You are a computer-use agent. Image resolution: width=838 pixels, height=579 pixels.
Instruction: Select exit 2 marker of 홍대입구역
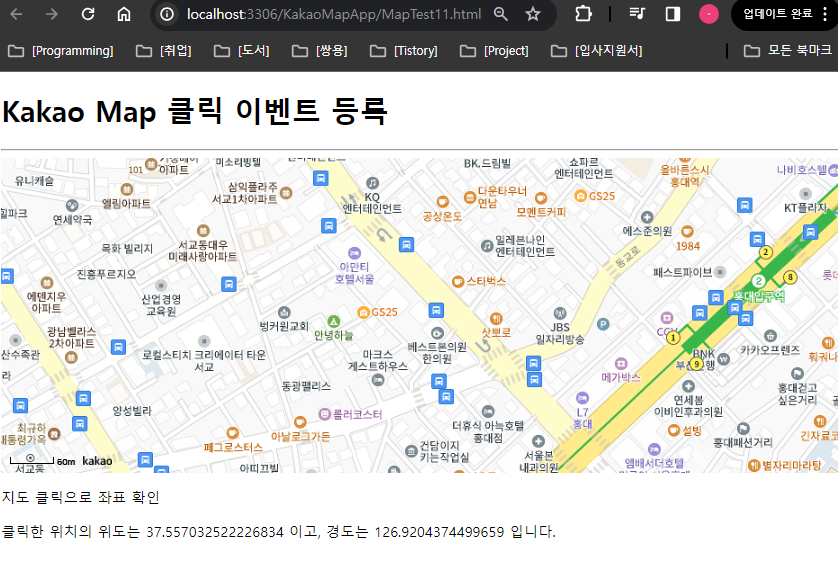pyautogui.click(x=766, y=252)
